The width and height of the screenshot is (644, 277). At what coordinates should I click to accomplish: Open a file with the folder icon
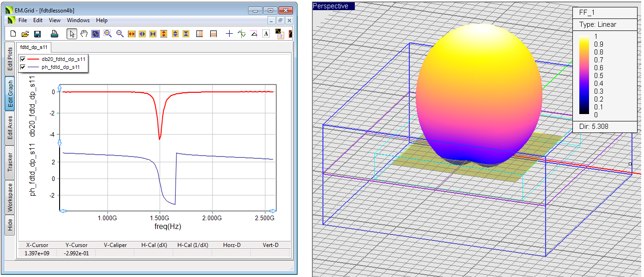point(25,34)
